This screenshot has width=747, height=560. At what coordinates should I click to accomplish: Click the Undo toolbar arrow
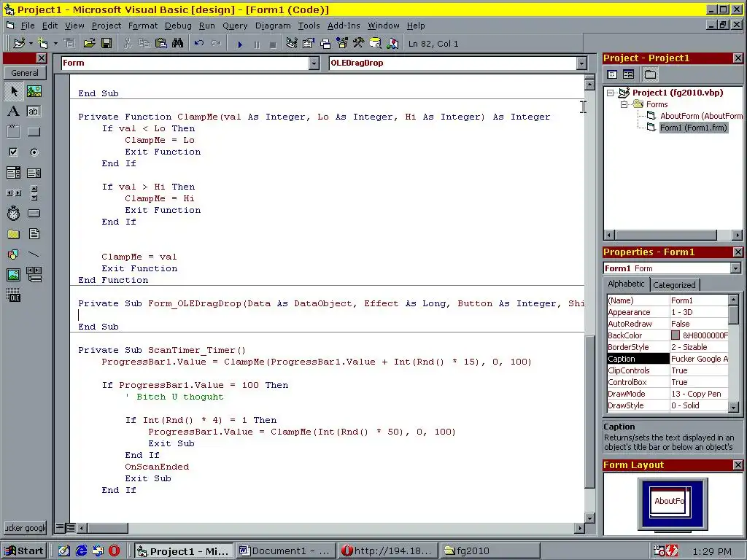(199, 44)
